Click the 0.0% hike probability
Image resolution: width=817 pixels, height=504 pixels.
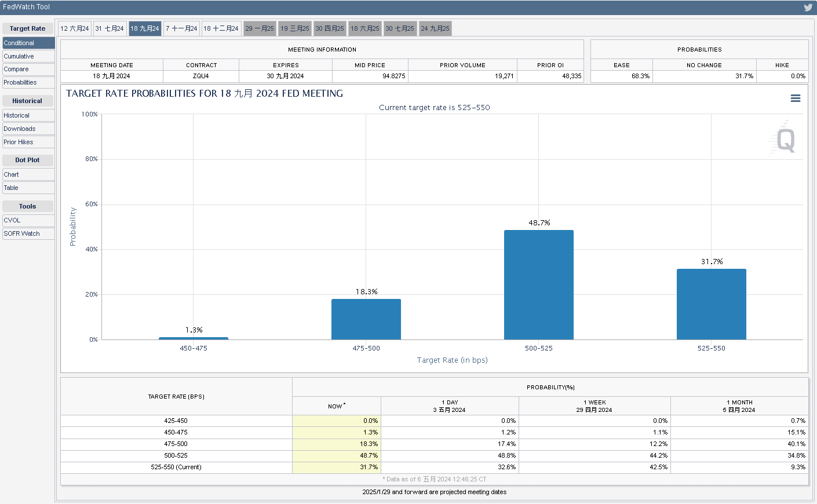pyautogui.click(x=798, y=76)
